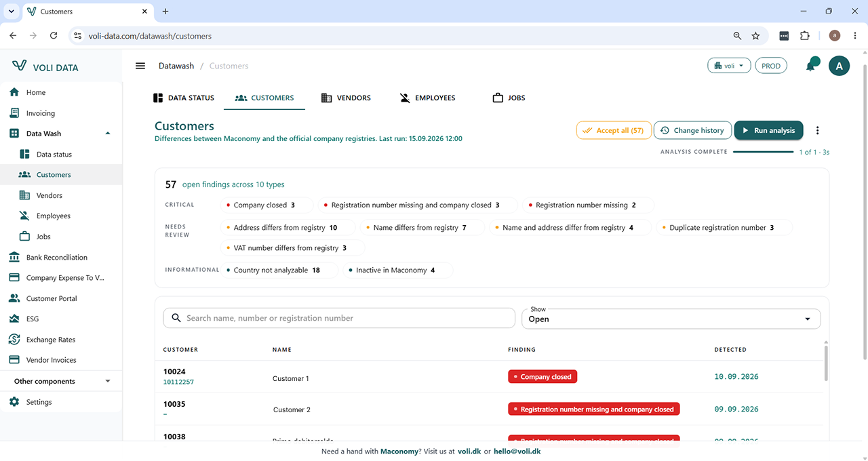The image size is (868, 461).
Task: Switch to the Jobs tab
Action: click(x=509, y=98)
